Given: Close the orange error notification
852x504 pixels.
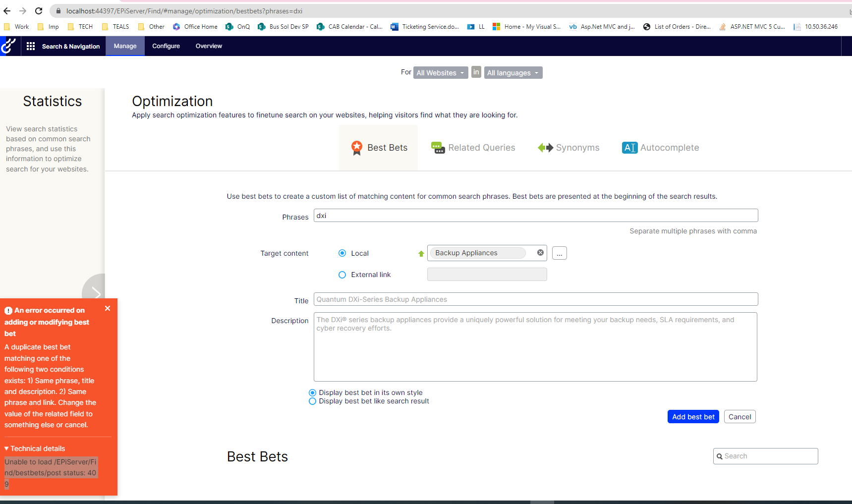Looking at the screenshot, I should (x=108, y=308).
